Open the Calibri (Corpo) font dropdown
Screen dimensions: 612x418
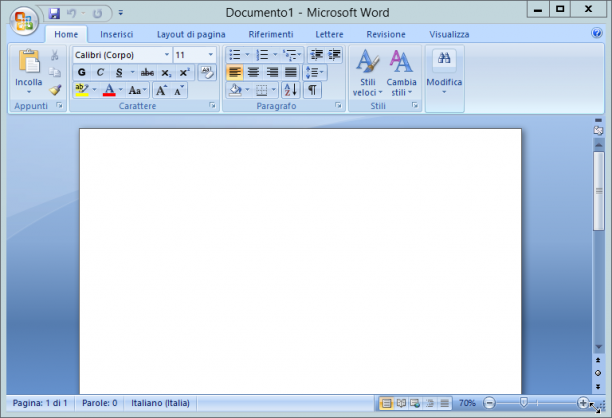(x=167, y=55)
